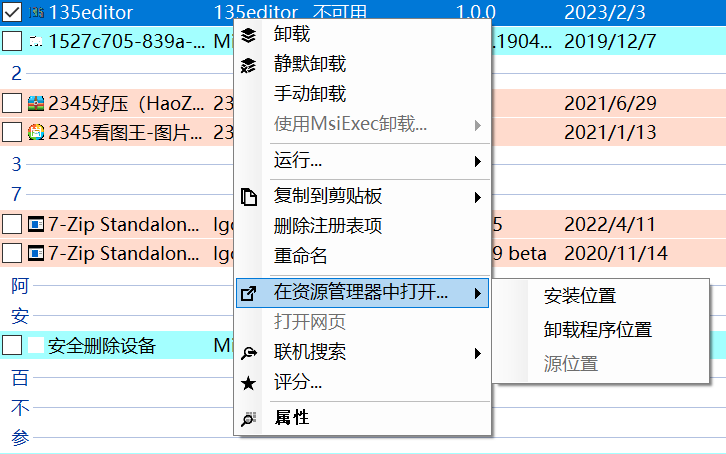Click the 2345好压 app icon

click(36, 103)
